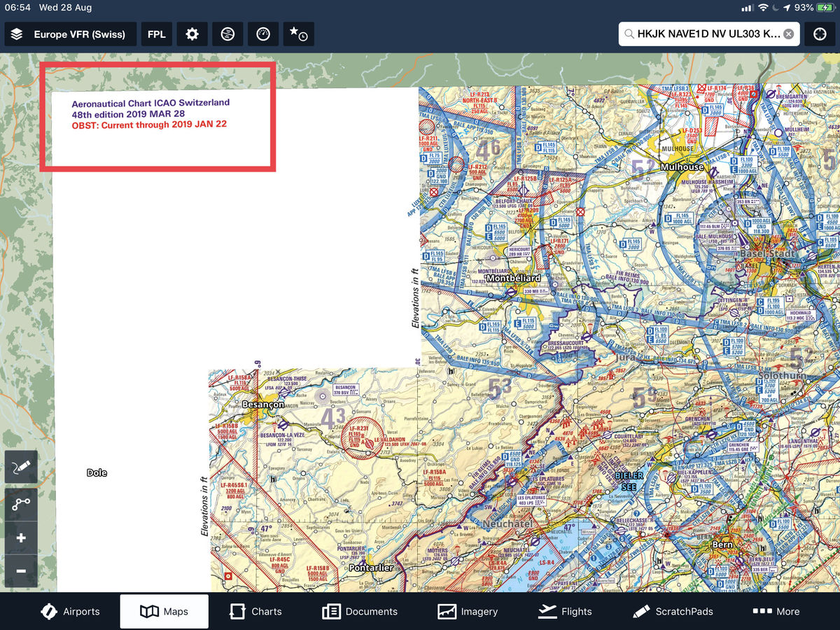Zoom in with the plus button

[21, 538]
